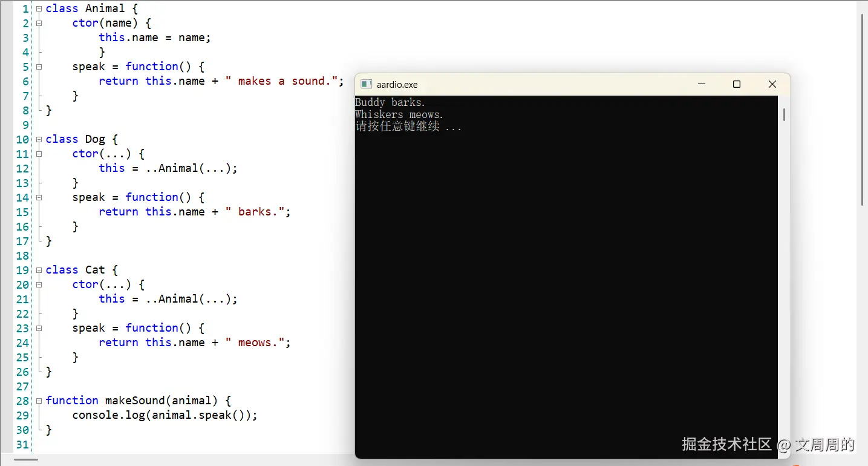Click "console.log(animal.speak());" on line 29
Screen dimensions: 868x466
coord(165,415)
